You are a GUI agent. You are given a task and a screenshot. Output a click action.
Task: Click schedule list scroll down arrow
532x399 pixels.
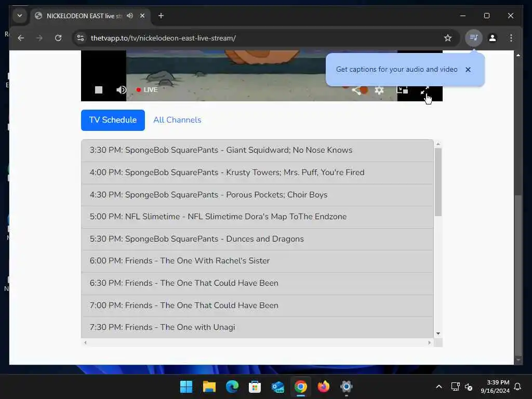[438, 334]
